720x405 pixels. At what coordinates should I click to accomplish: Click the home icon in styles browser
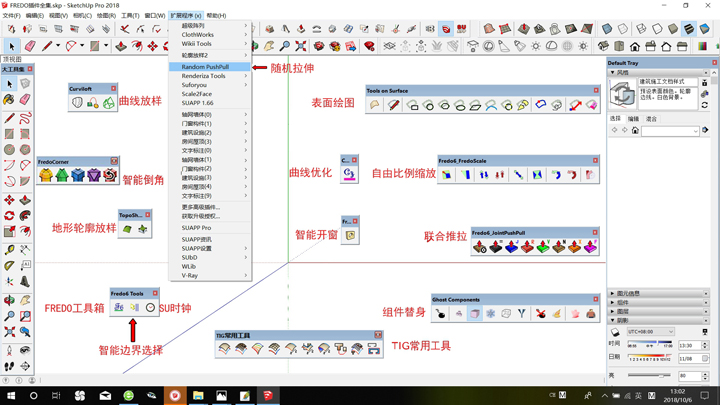(635, 130)
